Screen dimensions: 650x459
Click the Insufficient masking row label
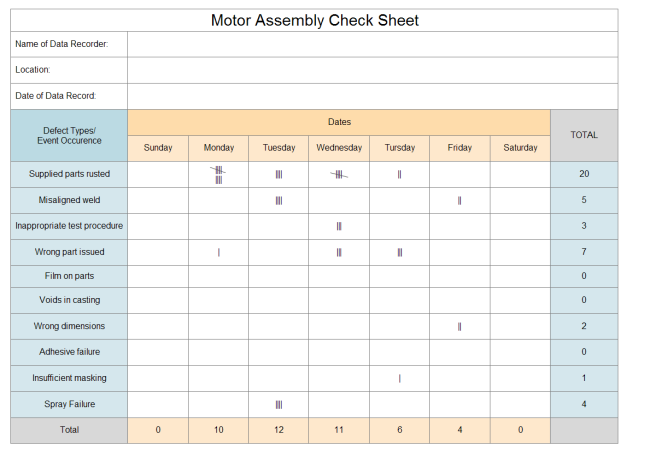(x=69, y=378)
